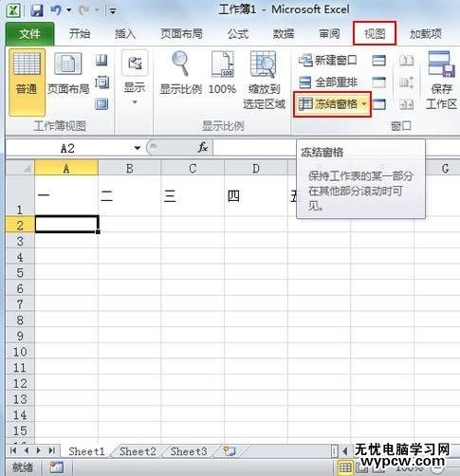Click the Name Box showing A2
The height and width of the screenshot is (476, 460).
[67, 148]
